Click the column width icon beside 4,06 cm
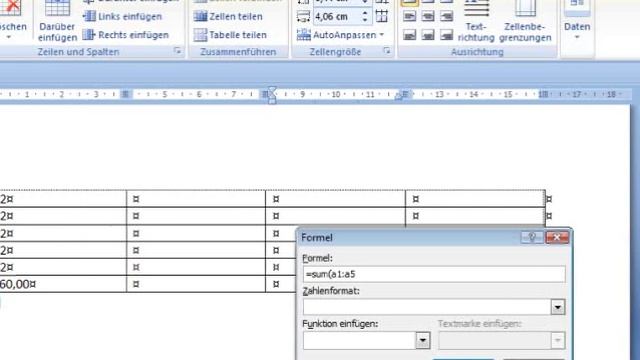This screenshot has width=640, height=360. coord(303,17)
